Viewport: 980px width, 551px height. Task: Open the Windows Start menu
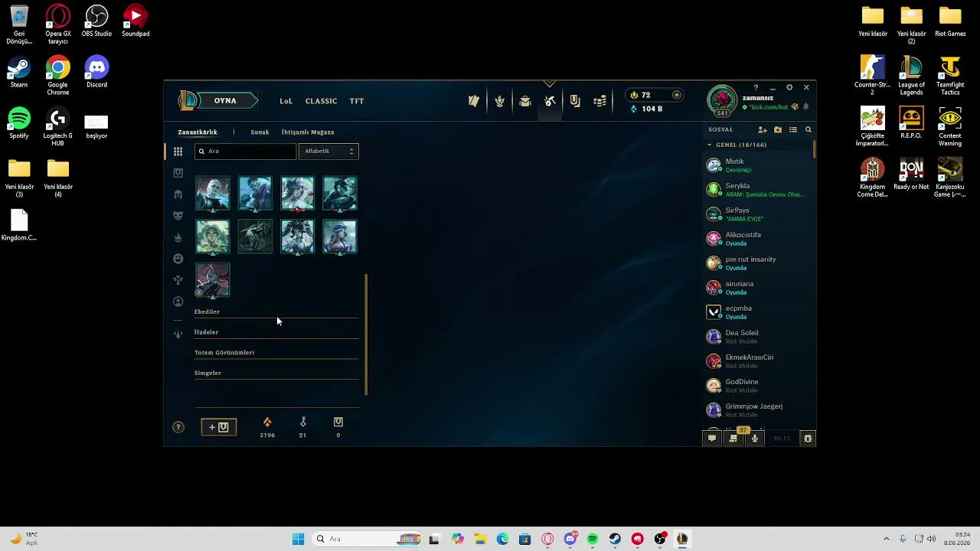point(298,539)
